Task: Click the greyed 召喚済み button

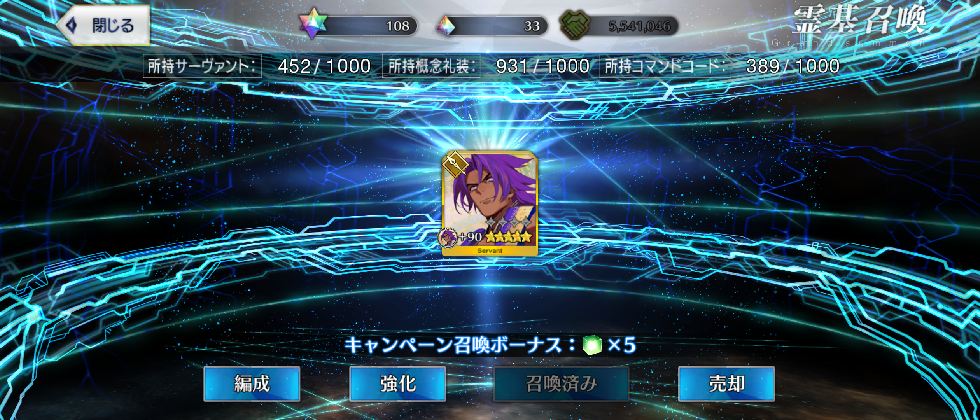Action: click(561, 384)
